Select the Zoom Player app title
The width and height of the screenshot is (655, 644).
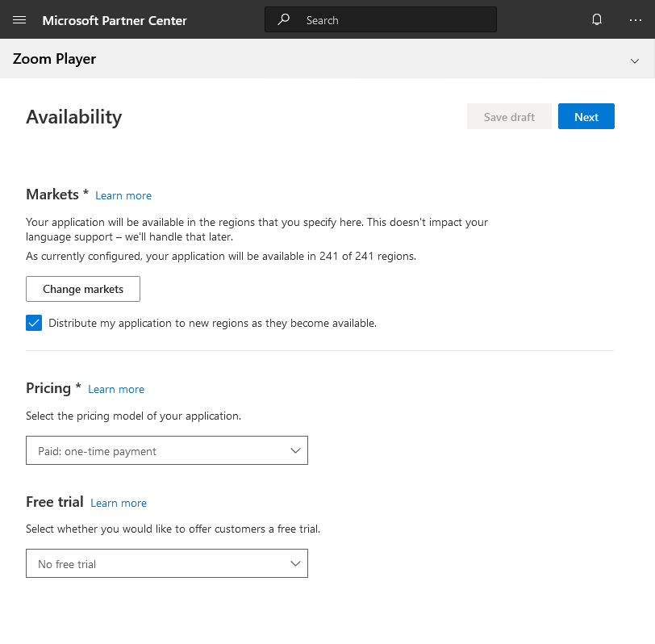(x=54, y=59)
